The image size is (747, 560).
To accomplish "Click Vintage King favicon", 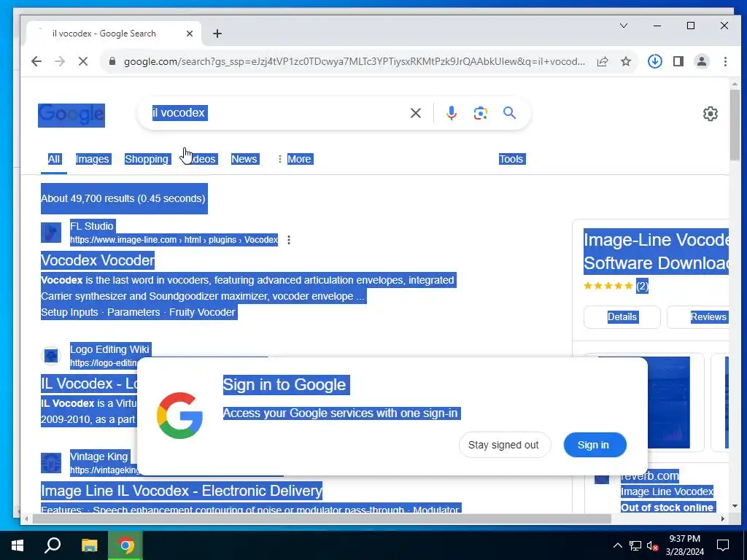I will [51, 463].
